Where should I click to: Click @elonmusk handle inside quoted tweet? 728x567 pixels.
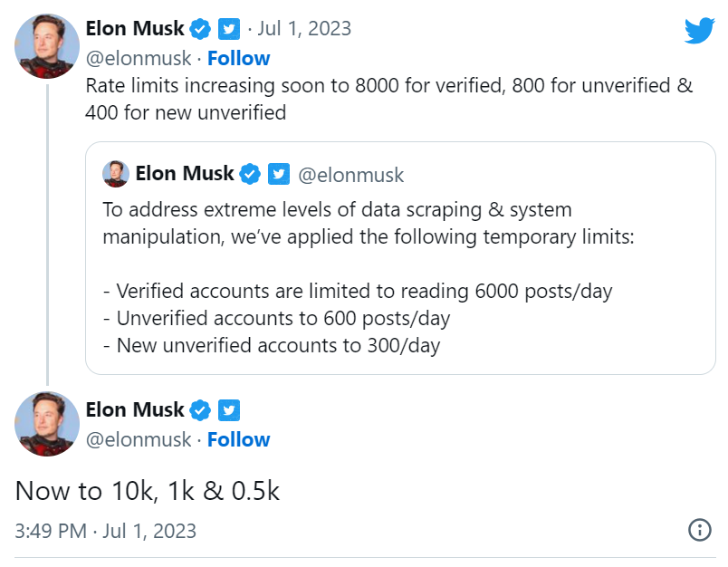[x=351, y=175]
